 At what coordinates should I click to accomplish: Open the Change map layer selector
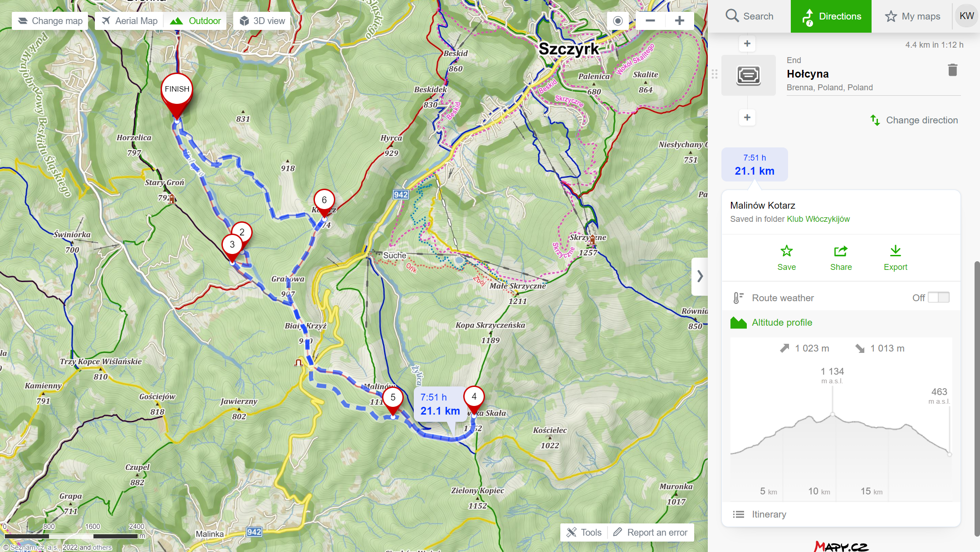tap(50, 21)
